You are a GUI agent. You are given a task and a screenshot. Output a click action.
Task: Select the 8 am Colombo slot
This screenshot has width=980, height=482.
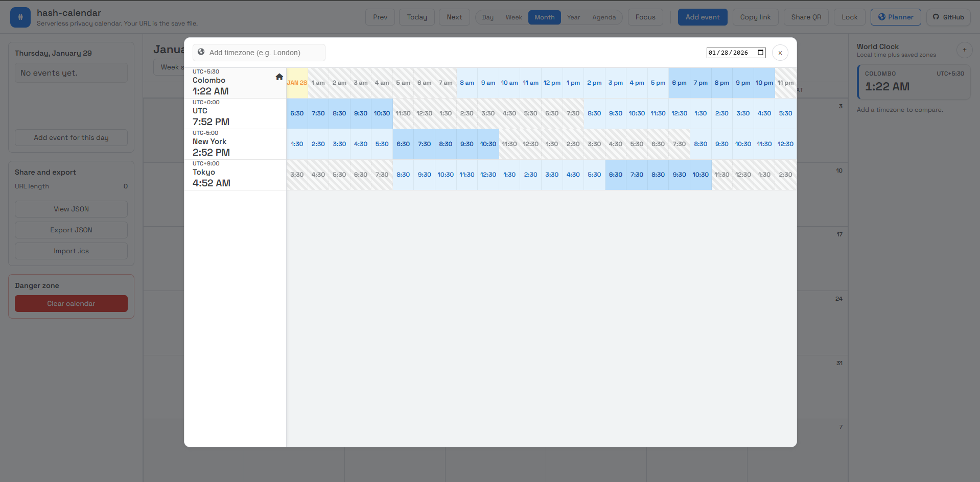tap(466, 83)
